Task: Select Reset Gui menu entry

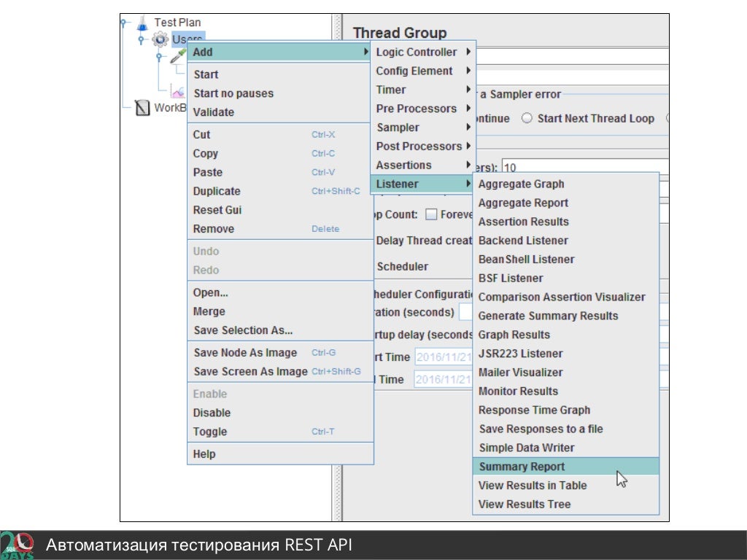Action: tap(279, 210)
